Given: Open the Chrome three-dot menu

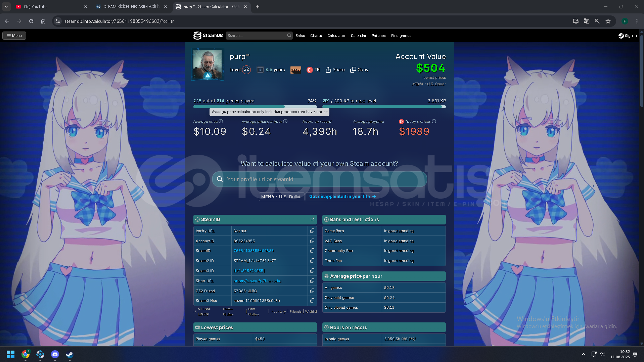Looking at the screenshot, I should pyautogui.click(x=637, y=21).
